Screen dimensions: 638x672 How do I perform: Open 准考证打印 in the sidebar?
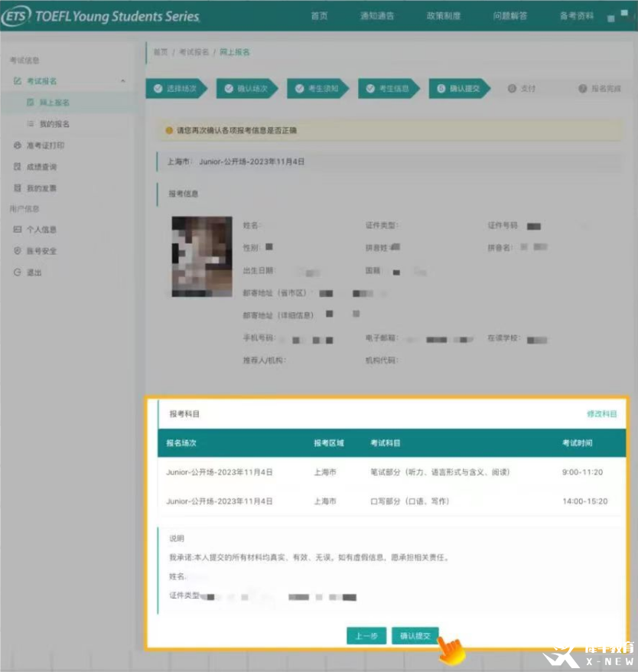[x=45, y=145]
